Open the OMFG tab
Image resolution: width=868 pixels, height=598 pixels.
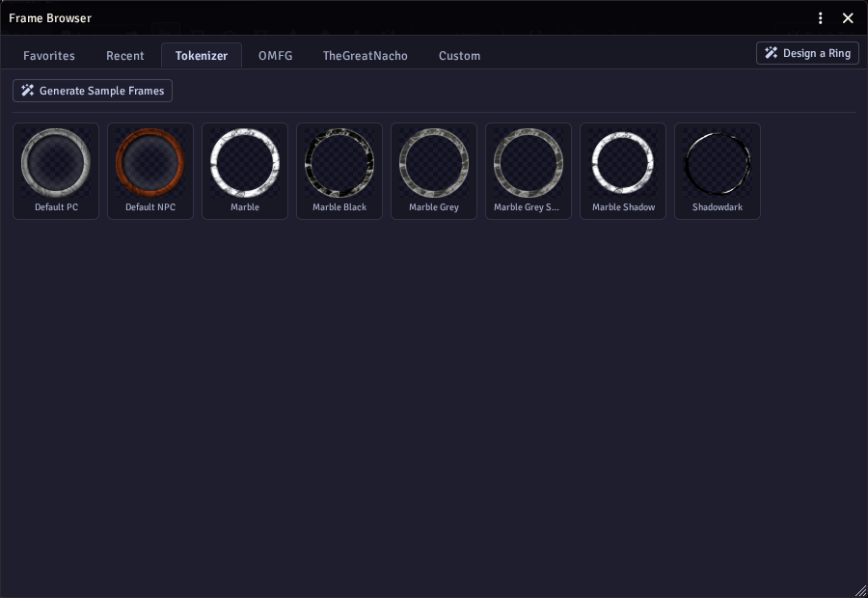tap(275, 55)
